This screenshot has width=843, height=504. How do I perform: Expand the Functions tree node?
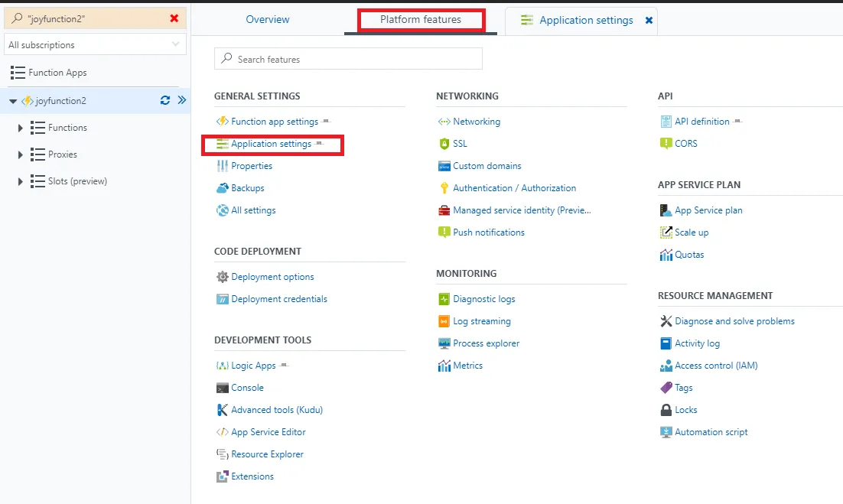(20, 128)
